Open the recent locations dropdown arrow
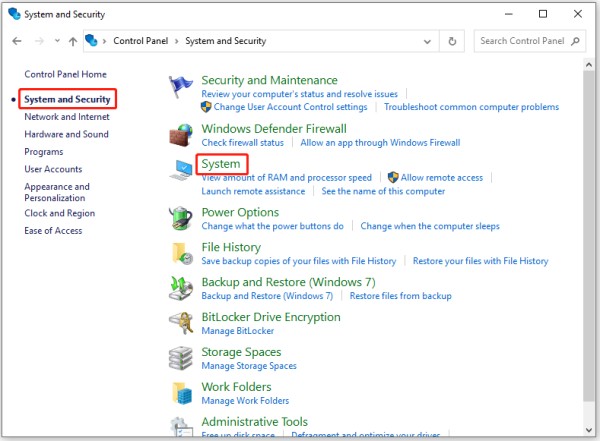Image resolution: width=600 pixels, height=441 pixels. click(57, 40)
